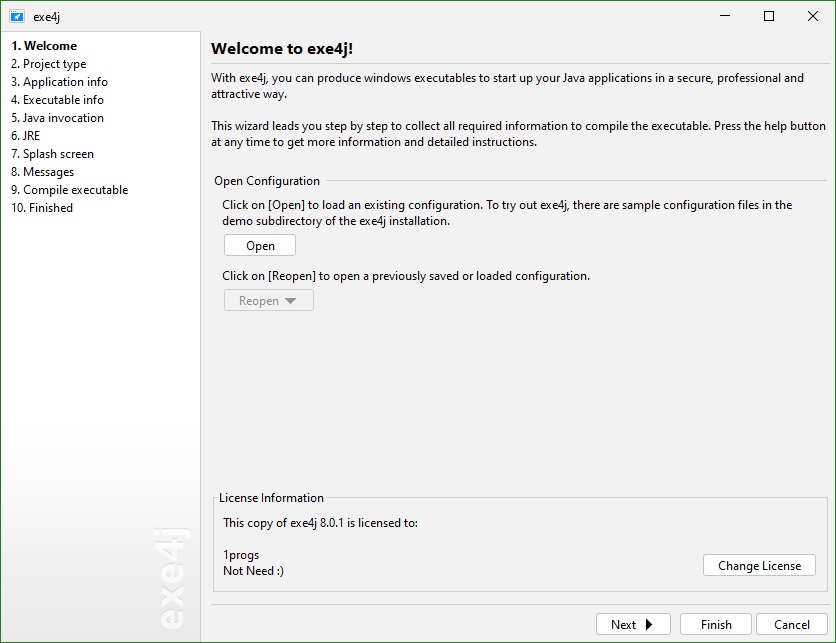Click the Next button arrow icon

[649, 624]
